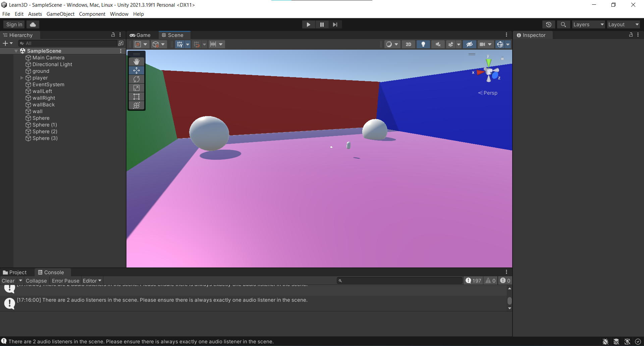Switch to the Project tab
This screenshot has height=346, width=644.
tap(15, 273)
